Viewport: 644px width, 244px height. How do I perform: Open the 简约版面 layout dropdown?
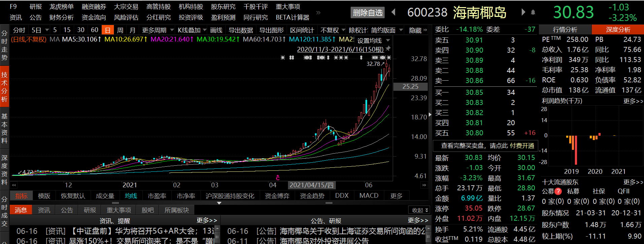click(x=387, y=30)
